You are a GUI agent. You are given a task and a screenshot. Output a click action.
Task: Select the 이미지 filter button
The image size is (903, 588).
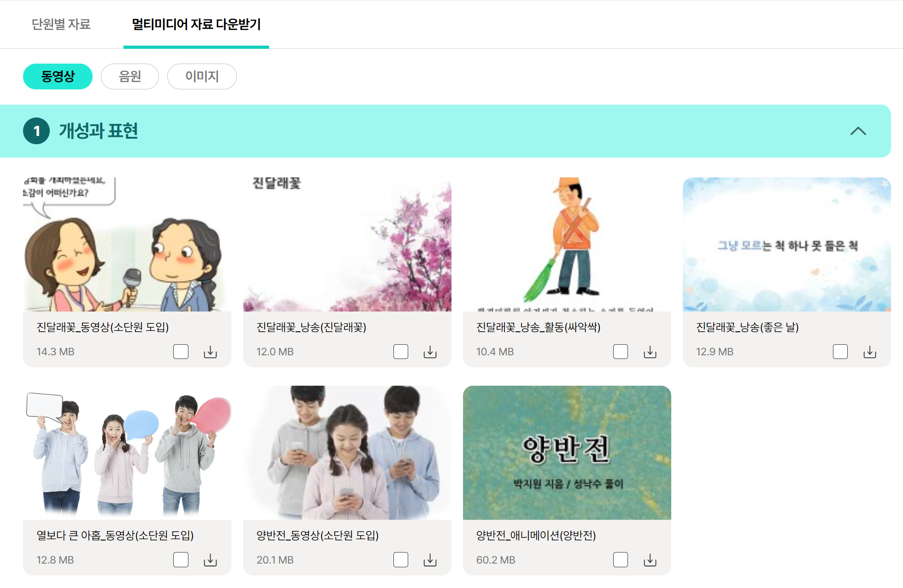202,76
